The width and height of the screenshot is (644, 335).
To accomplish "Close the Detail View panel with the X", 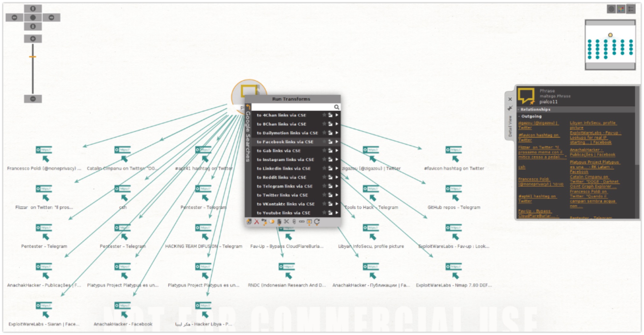I will pyautogui.click(x=510, y=99).
